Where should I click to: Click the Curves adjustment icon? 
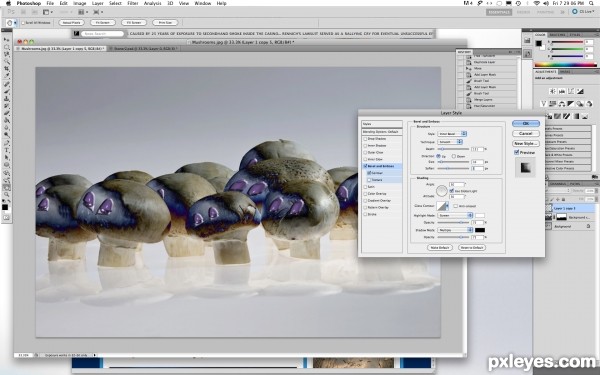click(x=571, y=91)
